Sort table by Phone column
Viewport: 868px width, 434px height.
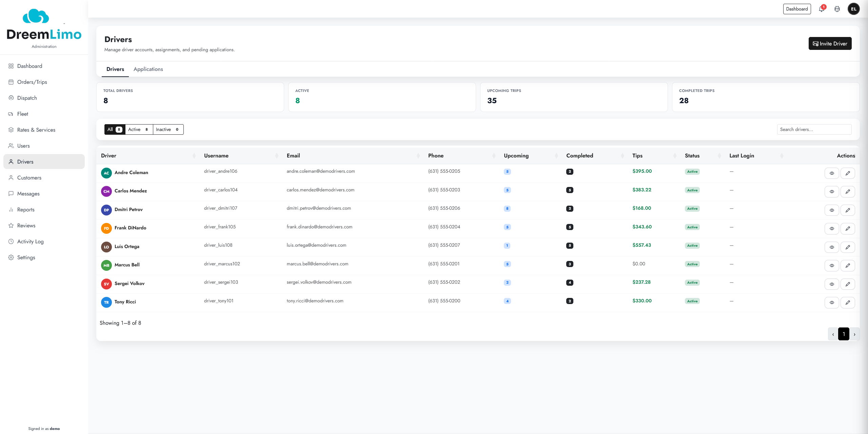point(462,156)
